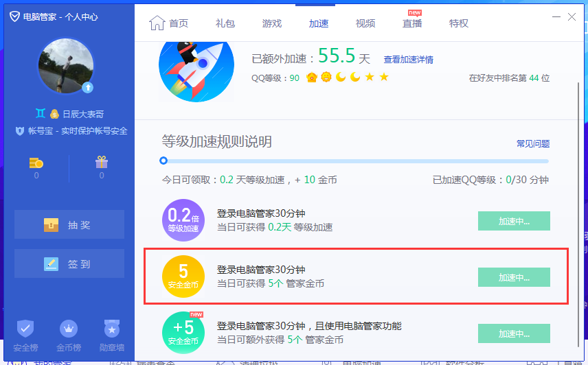Open the 抽奖 lottery button

tap(69, 224)
